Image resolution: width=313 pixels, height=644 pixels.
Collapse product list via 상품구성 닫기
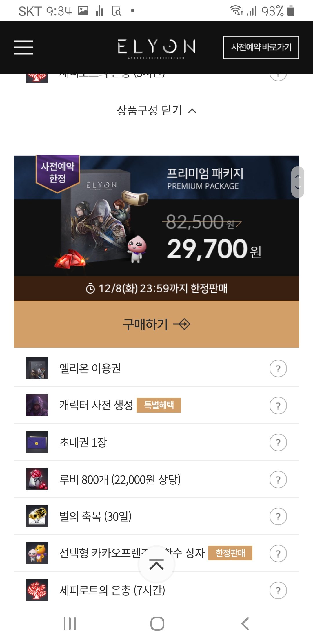[156, 111]
